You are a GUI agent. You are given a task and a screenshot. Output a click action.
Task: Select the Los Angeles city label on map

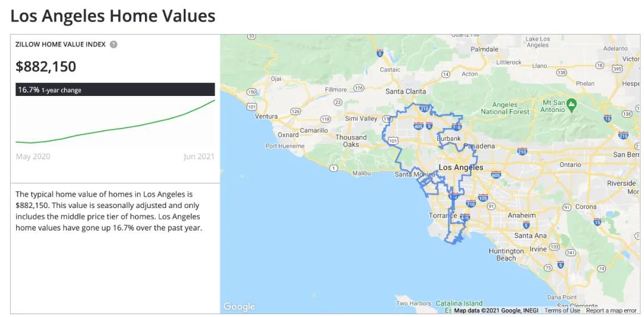click(460, 167)
